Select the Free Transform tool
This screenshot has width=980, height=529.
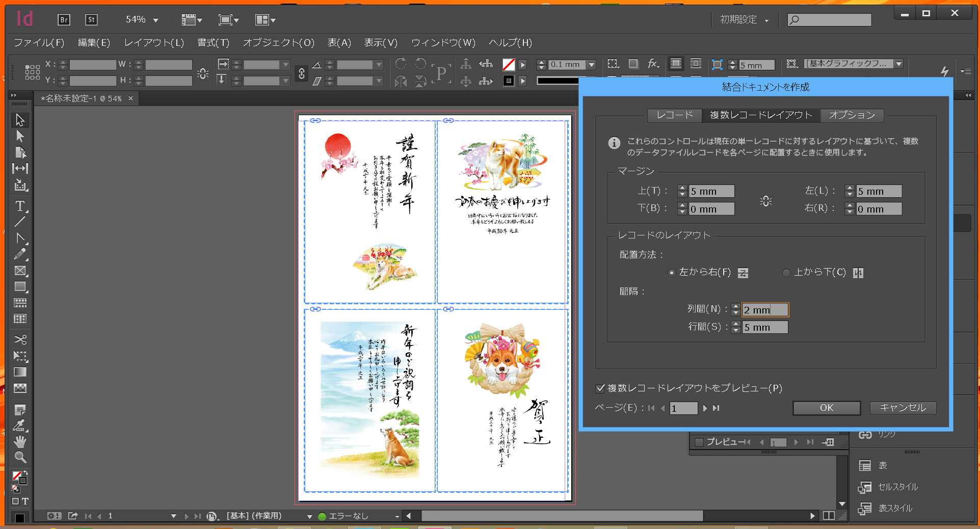click(20, 356)
